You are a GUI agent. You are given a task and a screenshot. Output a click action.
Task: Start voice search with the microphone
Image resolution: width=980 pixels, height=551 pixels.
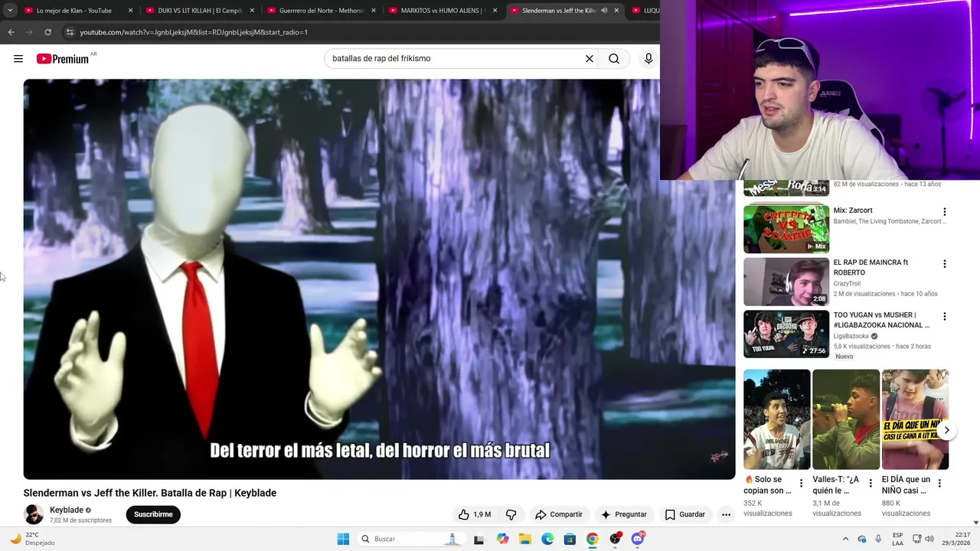648,59
